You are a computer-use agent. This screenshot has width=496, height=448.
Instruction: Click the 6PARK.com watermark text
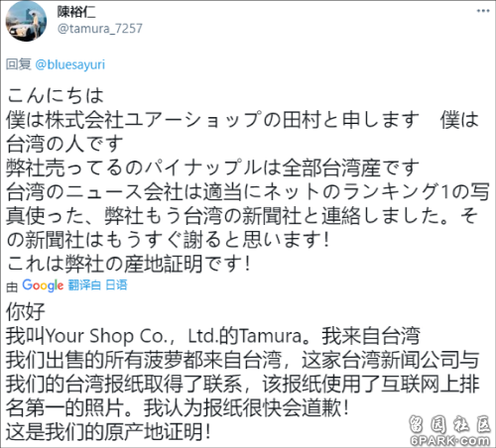pyautogui.click(x=450, y=441)
